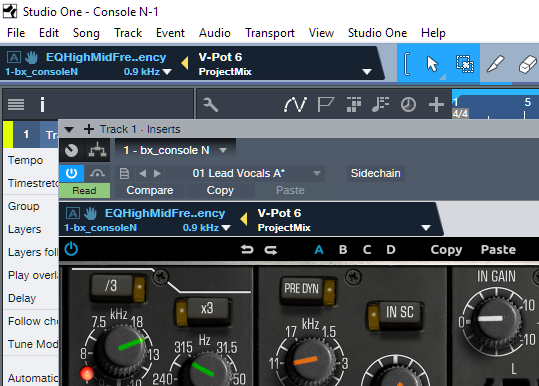Click hand icon in plugin window parameter bar
Screen dimensions: 539x386
(x=90, y=213)
